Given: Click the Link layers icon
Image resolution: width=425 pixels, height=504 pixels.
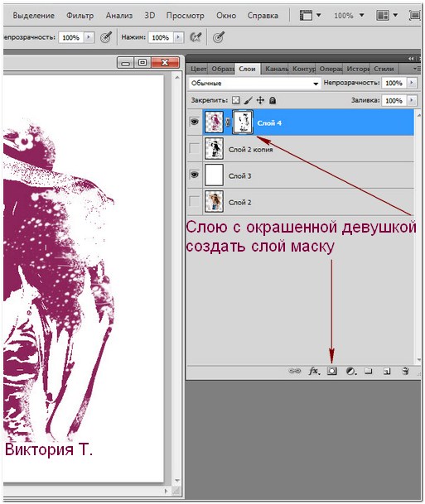Looking at the screenshot, I should tap(294, 371).
